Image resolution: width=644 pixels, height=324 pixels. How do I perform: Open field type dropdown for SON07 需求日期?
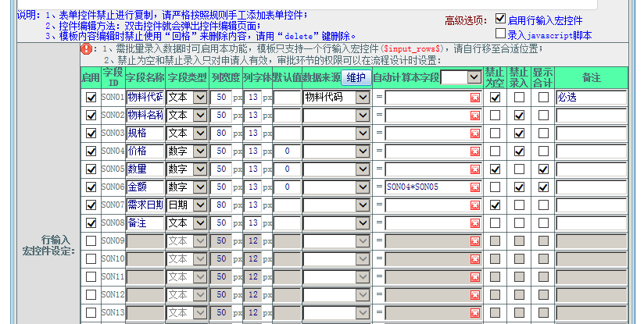(x=199, y=205)
